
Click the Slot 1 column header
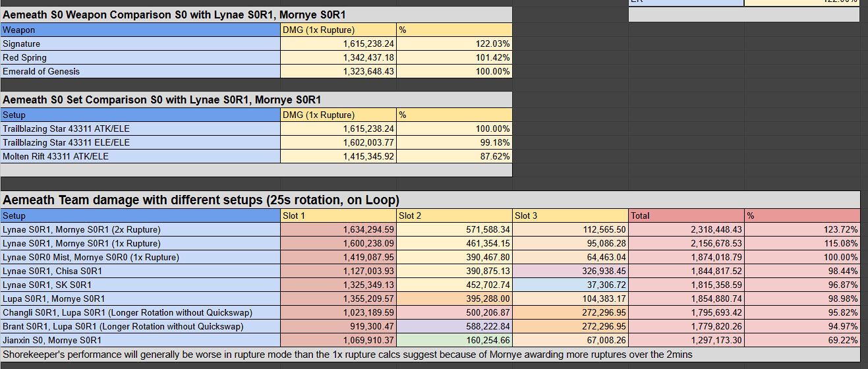339,215
